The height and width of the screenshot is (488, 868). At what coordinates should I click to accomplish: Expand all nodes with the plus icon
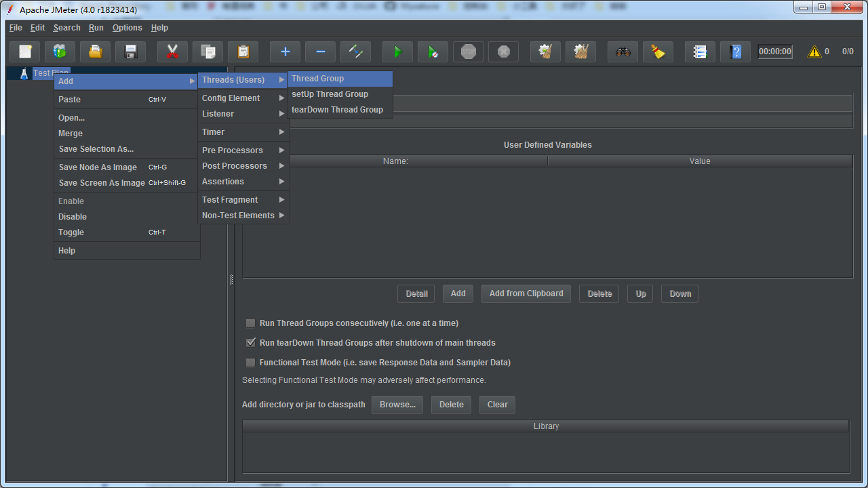click(x=285, y=52)
